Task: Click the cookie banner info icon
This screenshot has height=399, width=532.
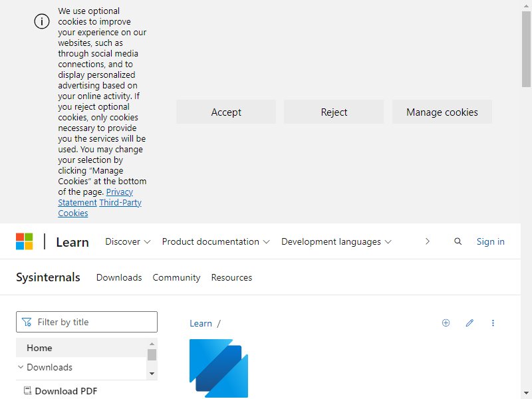Action: [42, 21]
